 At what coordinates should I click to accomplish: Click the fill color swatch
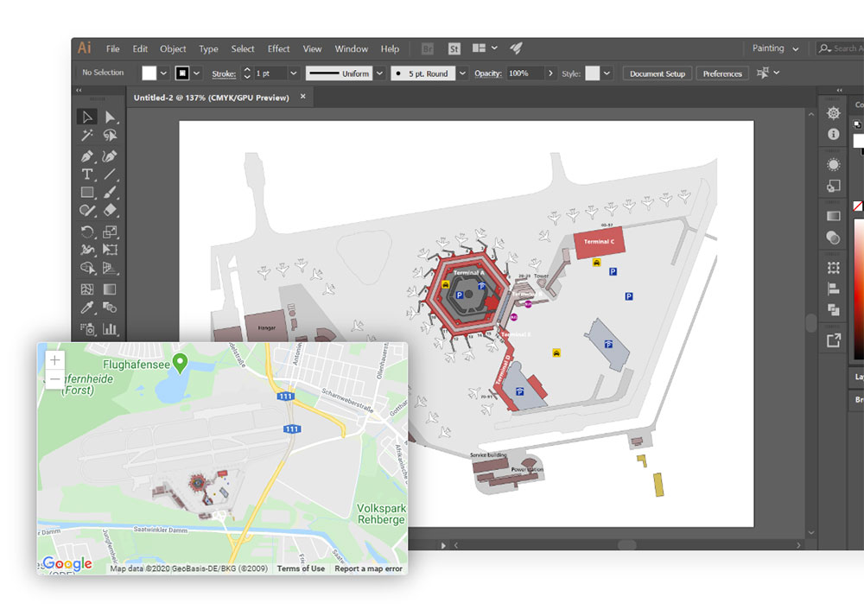click(149, 73)
